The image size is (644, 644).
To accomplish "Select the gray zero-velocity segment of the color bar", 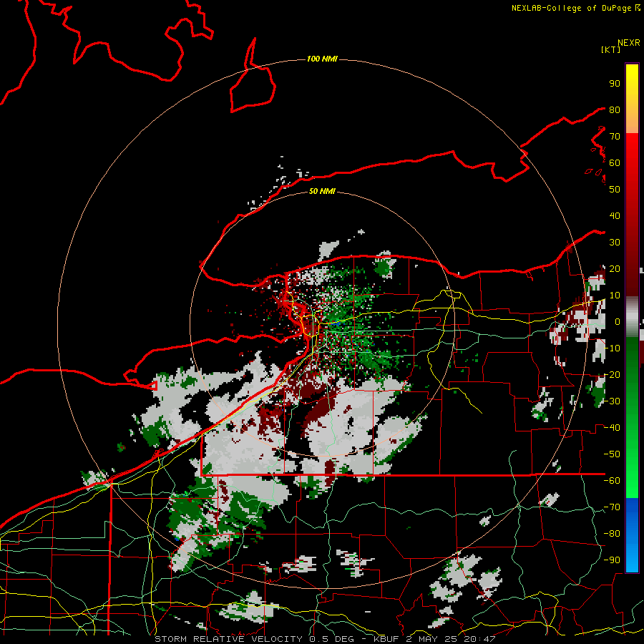I will [632, 317].
